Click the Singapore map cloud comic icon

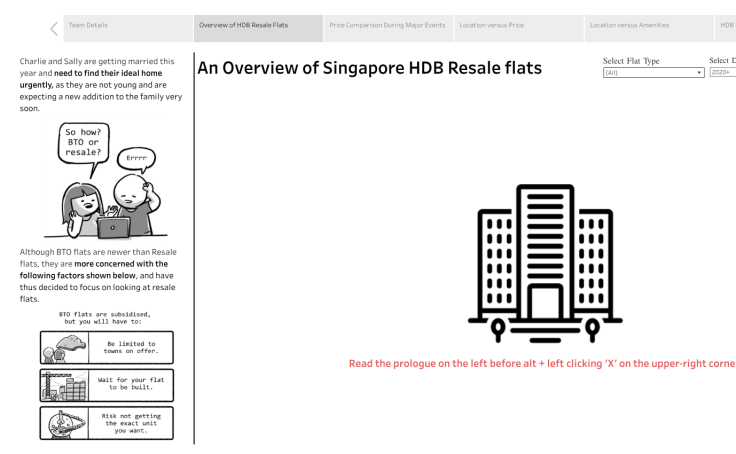pyautogui.click(x=64, y=349)
